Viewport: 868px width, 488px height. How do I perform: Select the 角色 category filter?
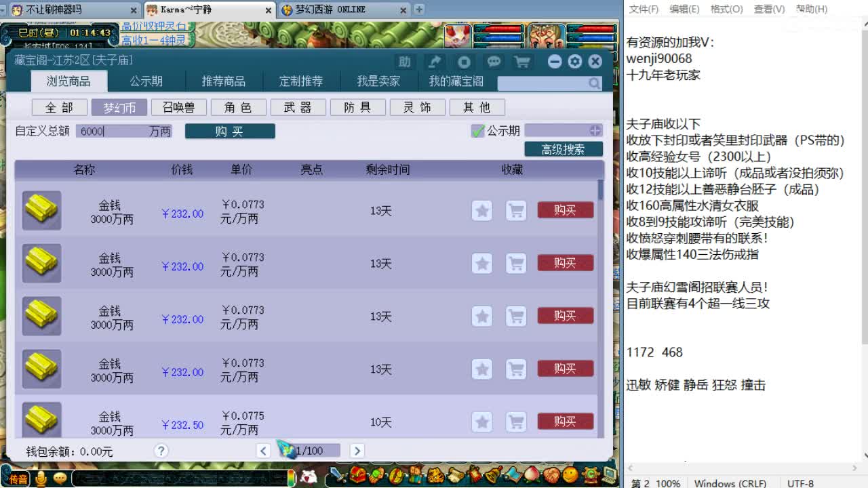pyautogui.click(x=239, y=107)
